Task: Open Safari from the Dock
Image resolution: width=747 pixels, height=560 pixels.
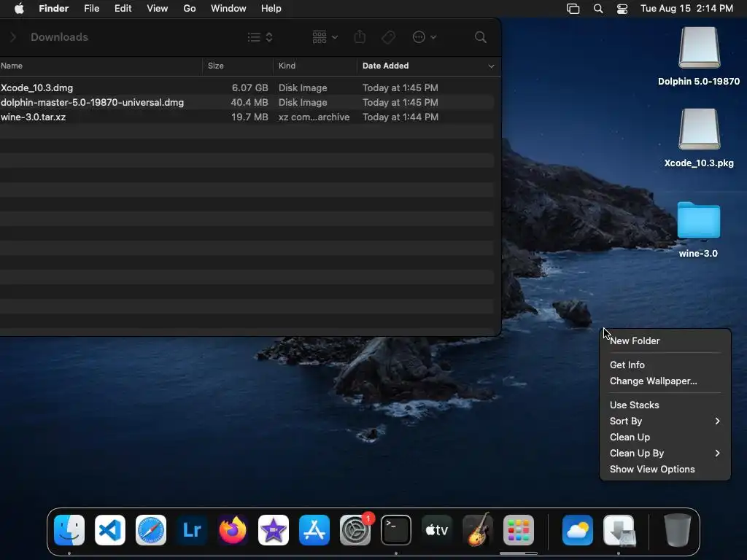Action: (x=151, y=530)
